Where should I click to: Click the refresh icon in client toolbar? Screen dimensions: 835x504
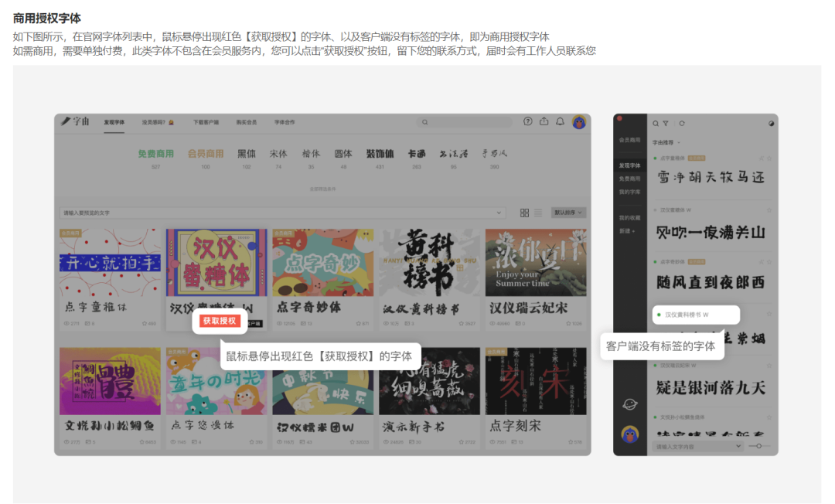point(682,123)
